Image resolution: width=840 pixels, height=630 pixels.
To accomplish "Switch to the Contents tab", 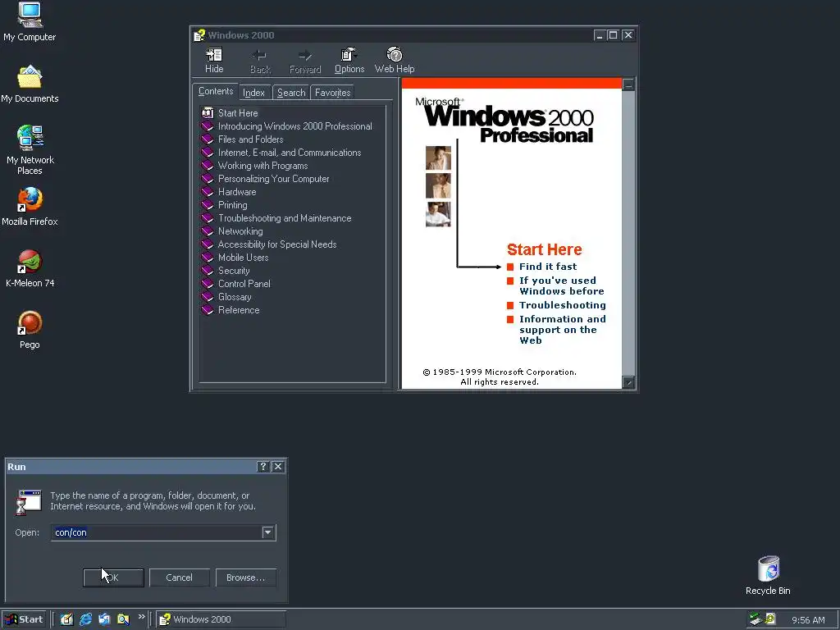I will pyautogui.click(x=216, y=92).
